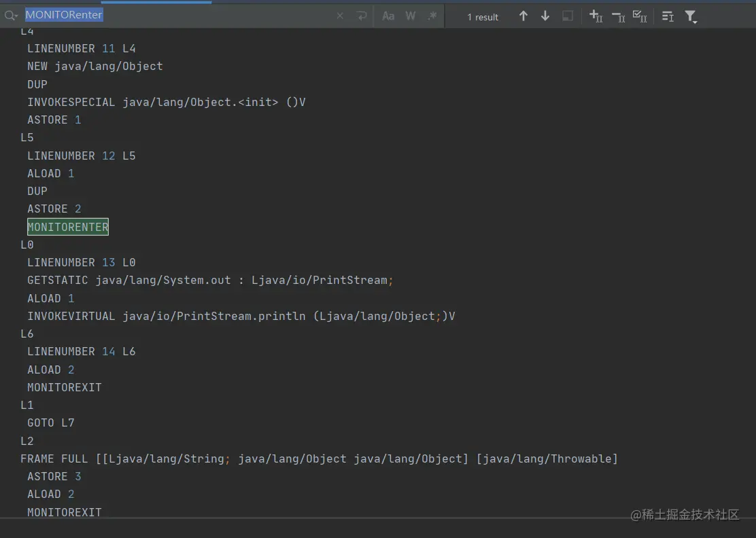
Task: Open the search filter funnel dropdown
Action: tap(691, 17)
